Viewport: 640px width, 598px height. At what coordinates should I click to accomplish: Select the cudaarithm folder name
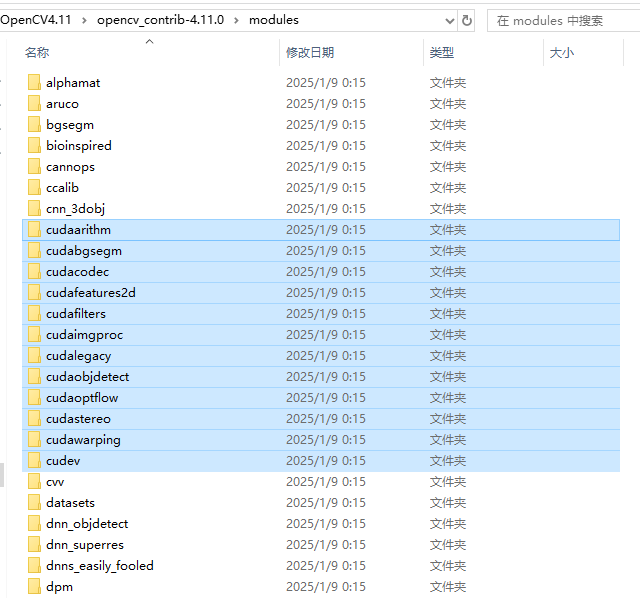click(x=78, y=230)
